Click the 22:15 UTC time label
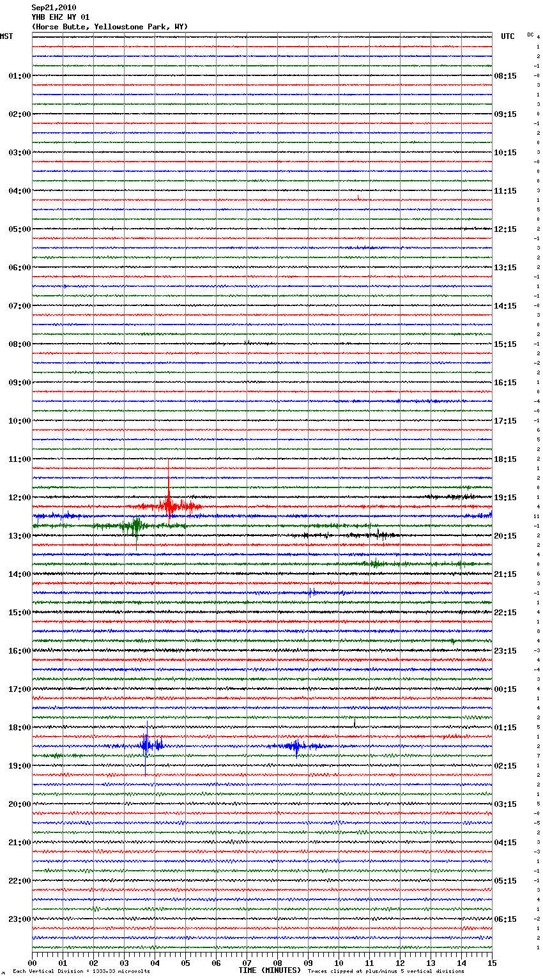543x980 pixels. pyautogui.click(x=505, y=613)
